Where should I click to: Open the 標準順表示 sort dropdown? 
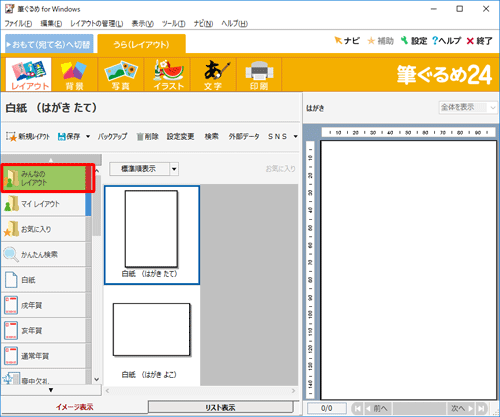pyautogui.click(x=144, y=169)
